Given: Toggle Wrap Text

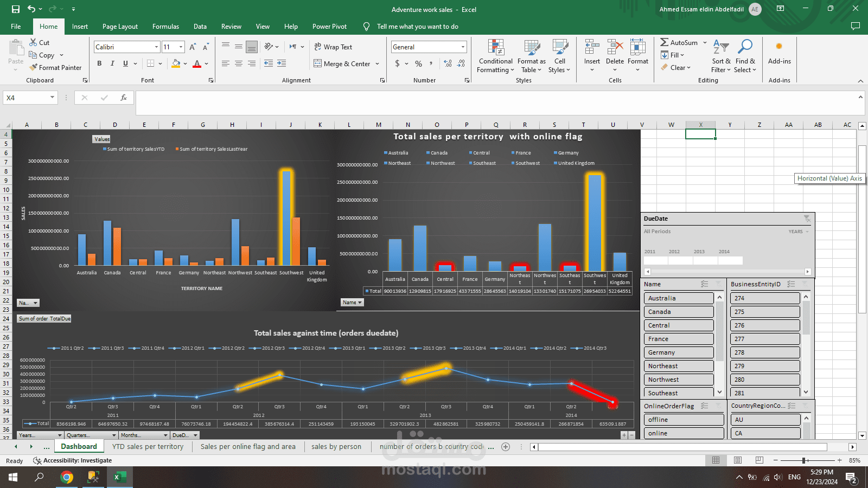Looking at the screenshot, I should 333,47.
